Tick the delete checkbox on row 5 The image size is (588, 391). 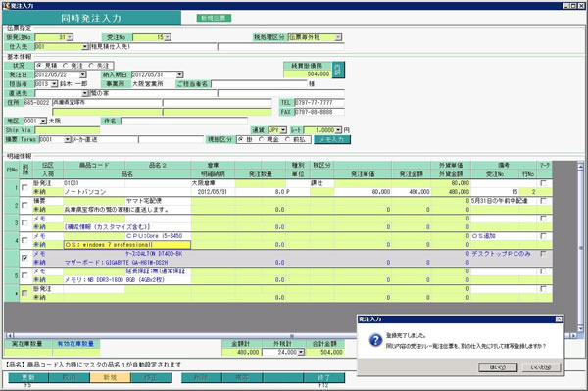click(24, 275)
